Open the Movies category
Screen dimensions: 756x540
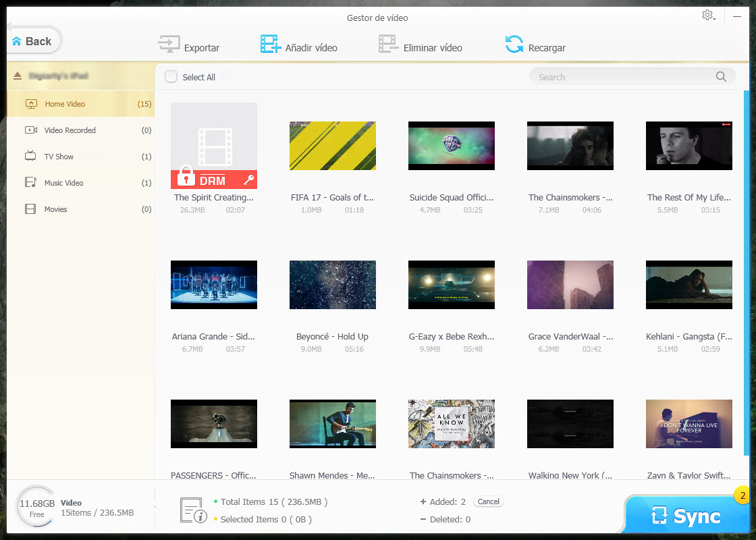coord(81,209)
